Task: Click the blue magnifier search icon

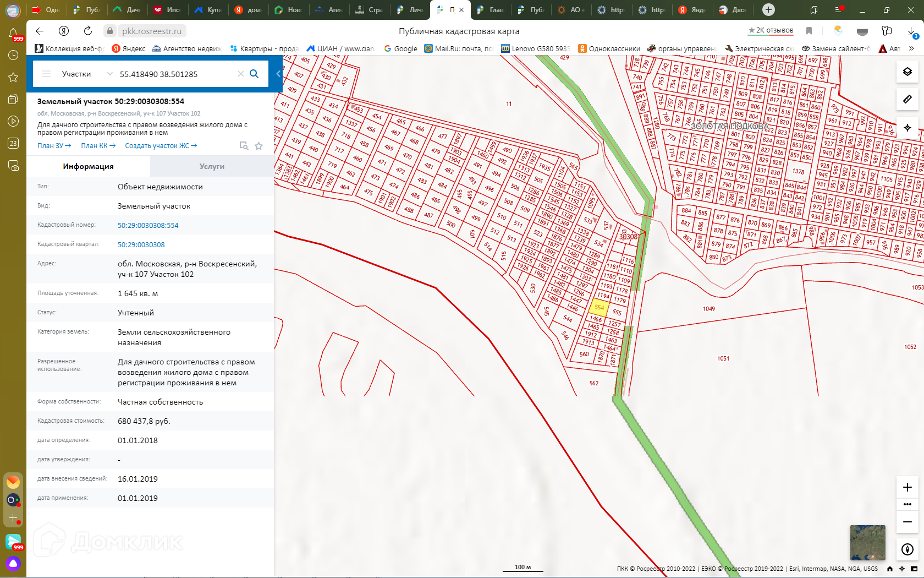Action: pyautogui.click(x=254, y=74)
